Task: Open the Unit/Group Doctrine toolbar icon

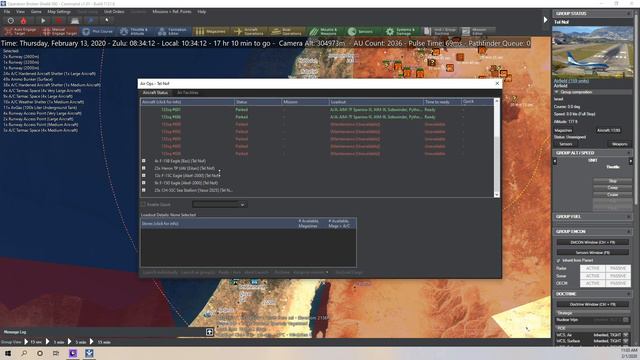Action: (440, 31)
